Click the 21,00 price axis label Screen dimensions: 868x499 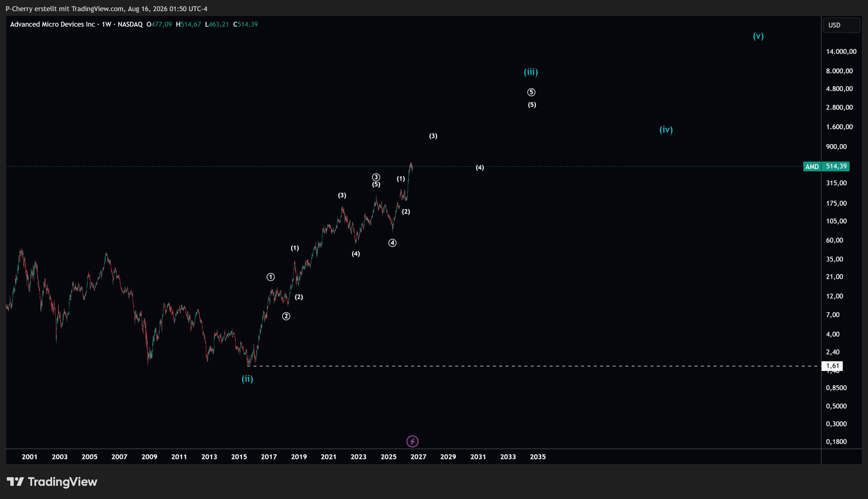coord(835,277)
